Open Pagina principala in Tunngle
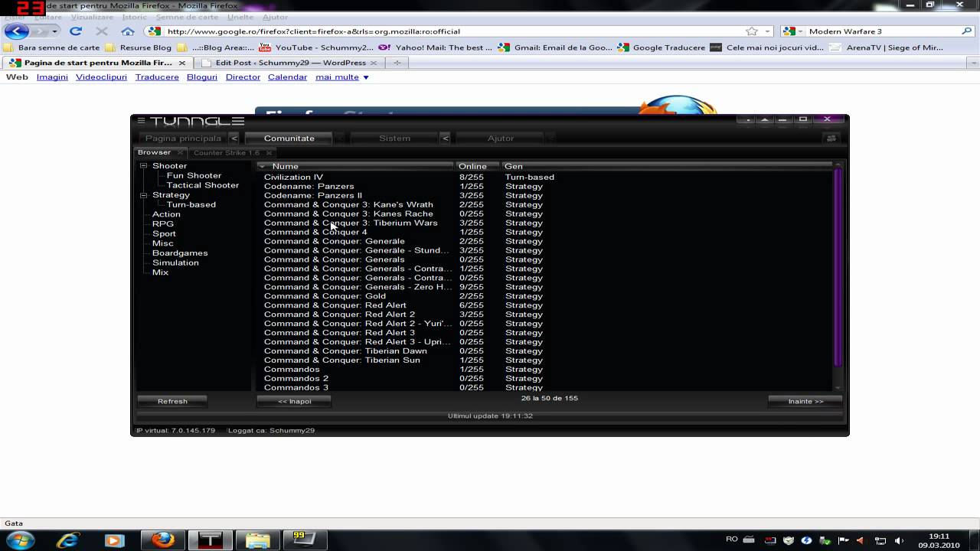This screenshot has width=980, height=551. [x=183, y=139]
